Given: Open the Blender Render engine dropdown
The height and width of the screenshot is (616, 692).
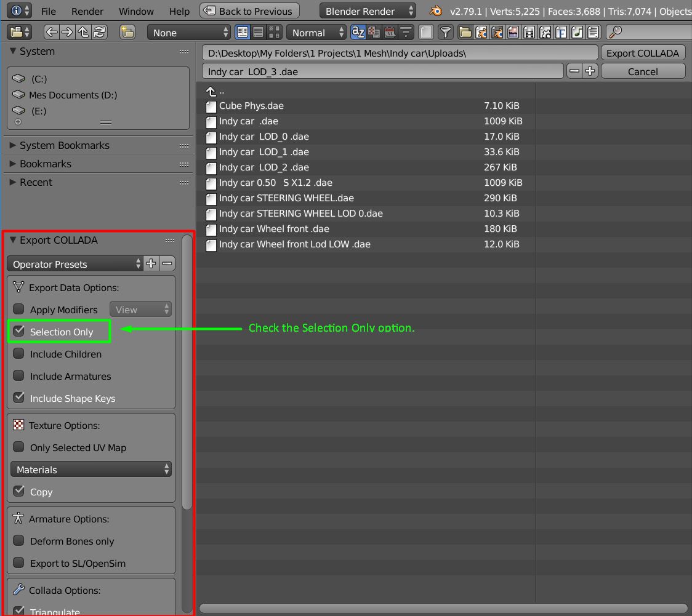Looking at the screenshot, I should pyautogui.click(x=368, y=11).
